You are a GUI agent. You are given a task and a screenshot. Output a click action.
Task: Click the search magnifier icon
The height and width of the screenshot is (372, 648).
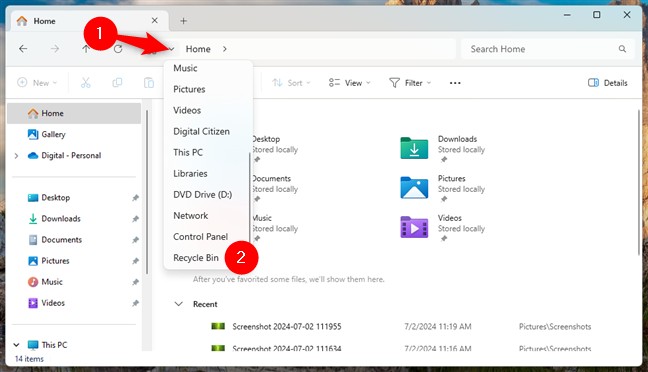[622, 49]
